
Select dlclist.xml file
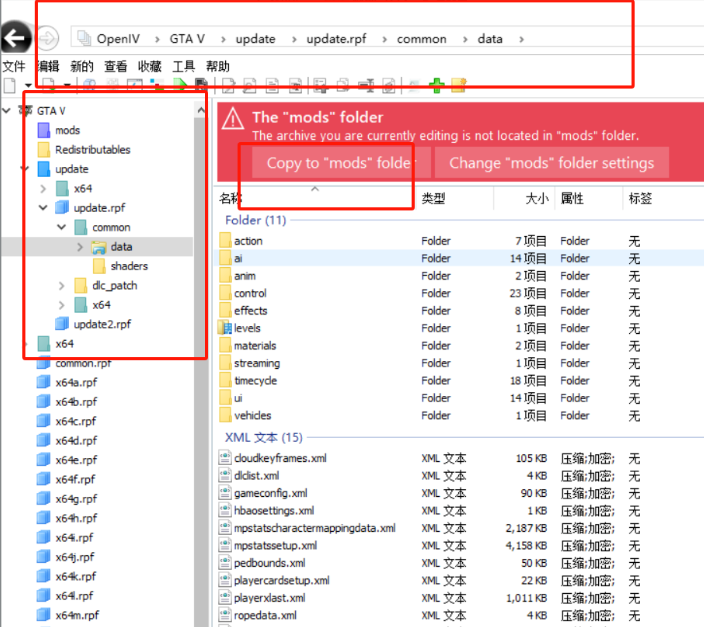(256, 476)
